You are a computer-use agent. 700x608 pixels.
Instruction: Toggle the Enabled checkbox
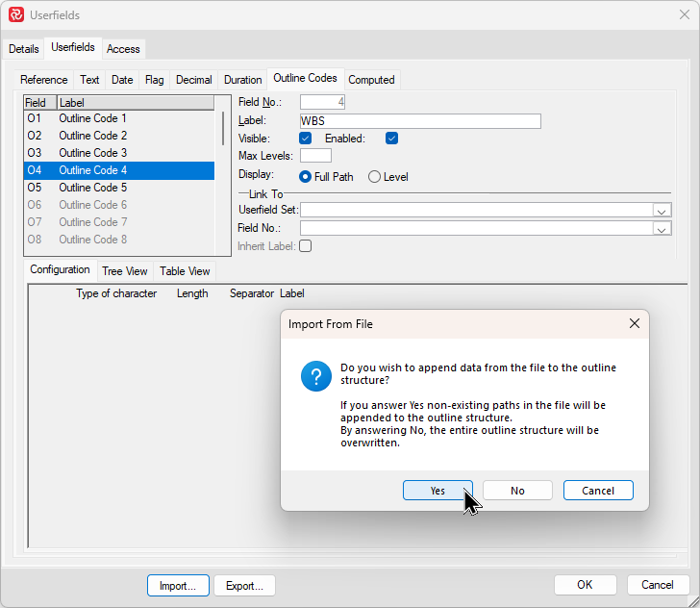(391, 139)
